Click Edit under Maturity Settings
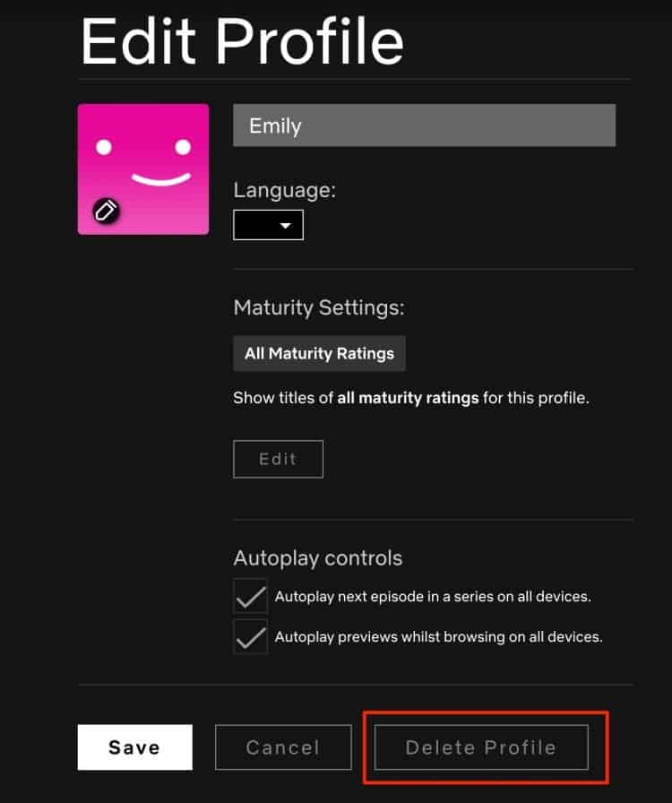Screen dimensions: 672x803 click(x=278, y=459)
